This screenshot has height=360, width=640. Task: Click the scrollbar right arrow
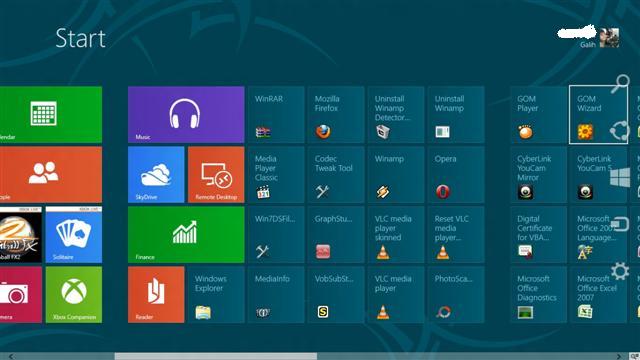pyautogui.click(x=619, y=356)
